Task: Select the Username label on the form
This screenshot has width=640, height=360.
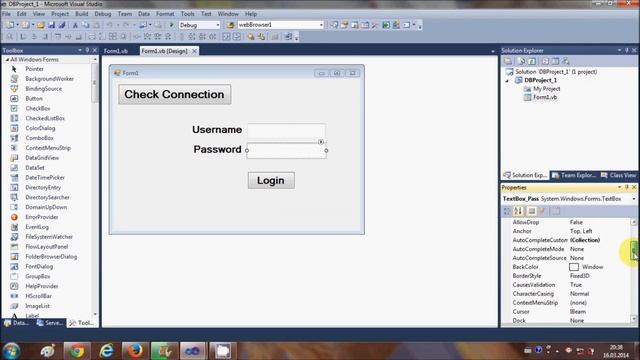Action: click(x=217, y=130)
